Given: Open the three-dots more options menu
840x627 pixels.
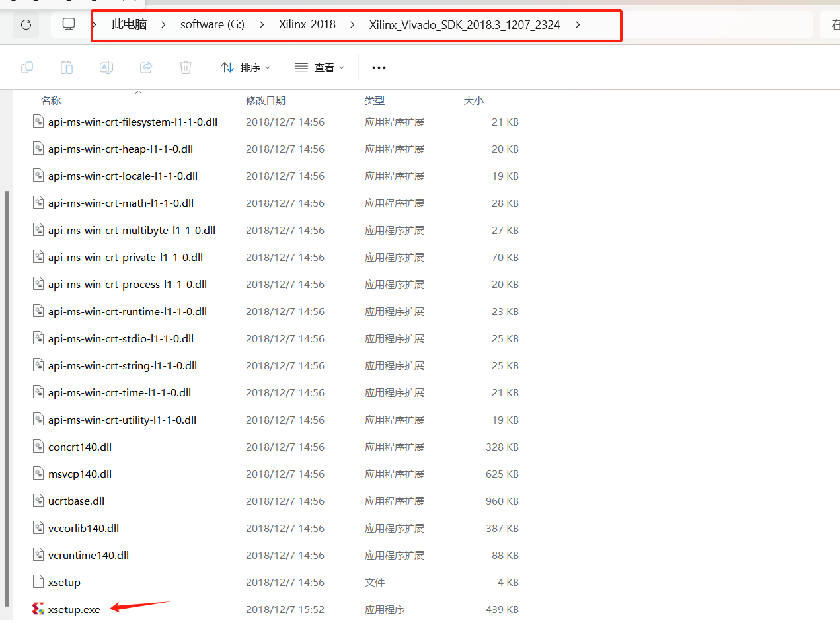Looking at the screenshot, I should [379, 67].
